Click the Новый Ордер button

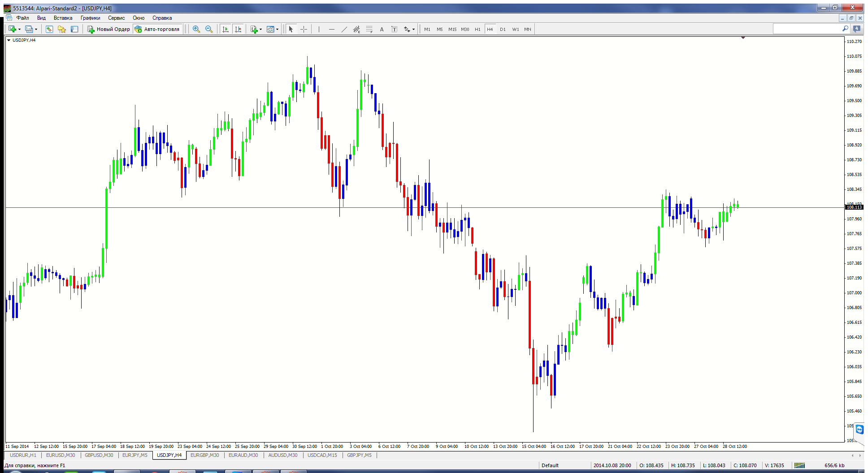pos(109,29)
